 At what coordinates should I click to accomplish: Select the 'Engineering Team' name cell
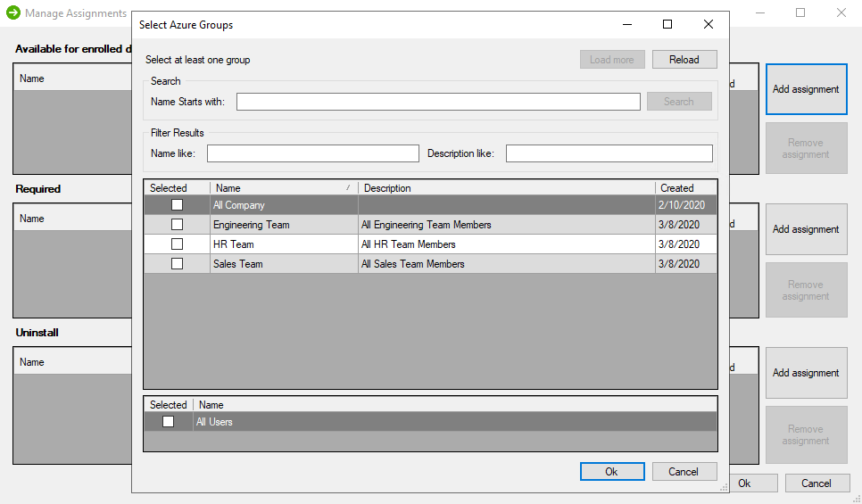coord(285,225)
